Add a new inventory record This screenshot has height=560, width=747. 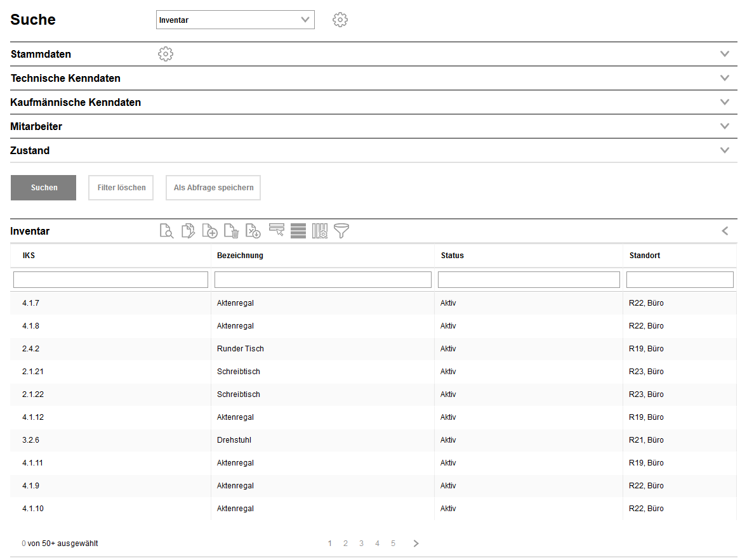[x=209, y=231]
